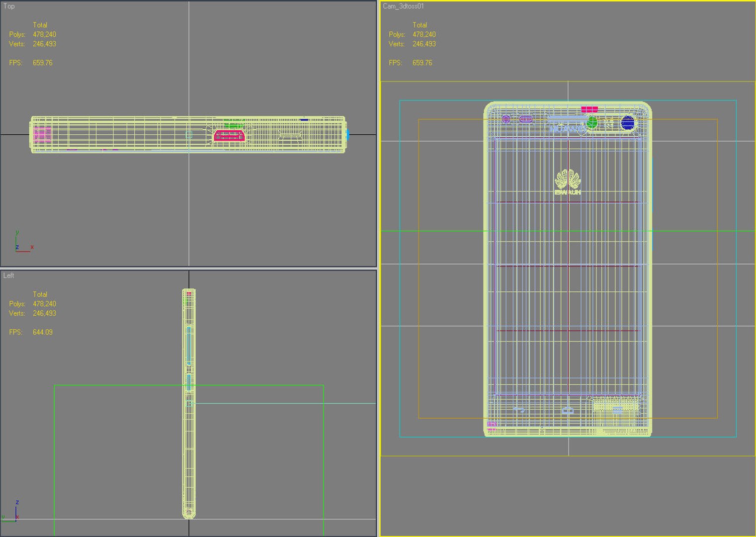
Task: Select the purple oval earpiece object
Action: tap(526, 119)
